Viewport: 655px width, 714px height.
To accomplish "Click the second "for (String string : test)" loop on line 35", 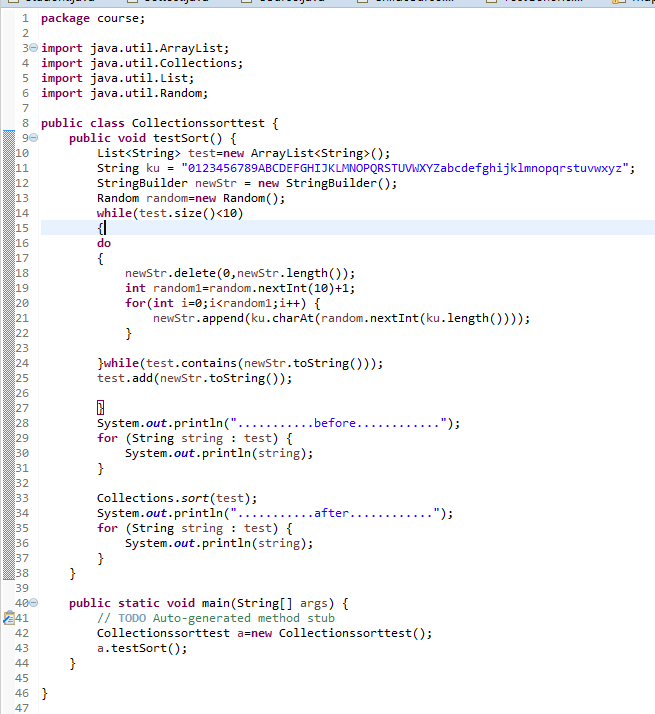I will (194, 529).
